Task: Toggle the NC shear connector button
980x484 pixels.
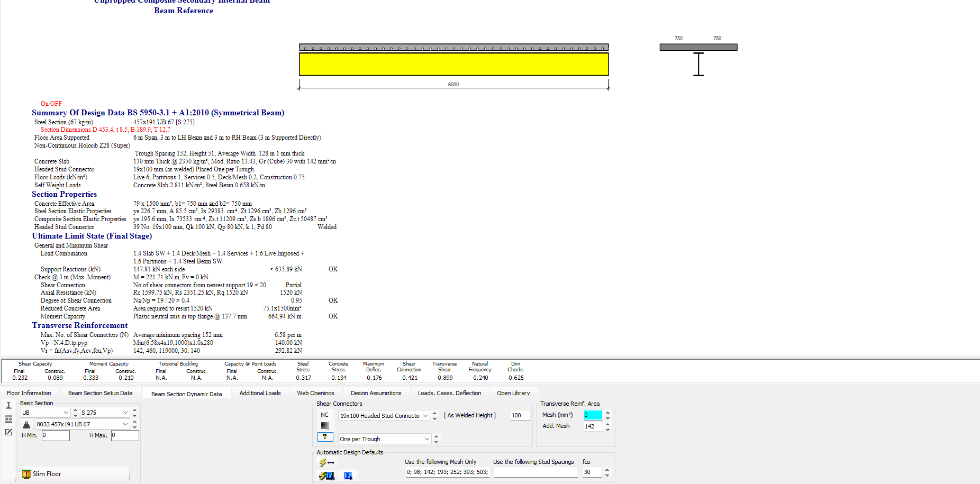Action: (x=324, y=415)
